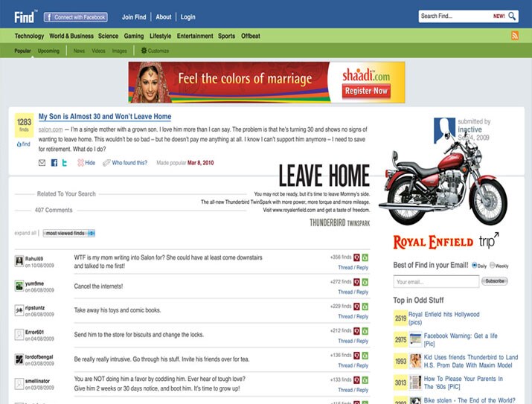Filter by Videos
This screenshot has width=532, height=404.
tap(98, 51)
